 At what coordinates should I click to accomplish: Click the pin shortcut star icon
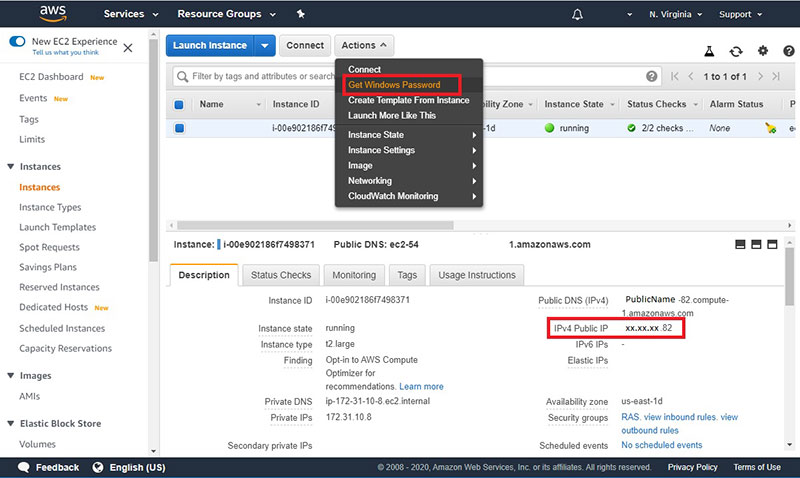tap(301, 14)
